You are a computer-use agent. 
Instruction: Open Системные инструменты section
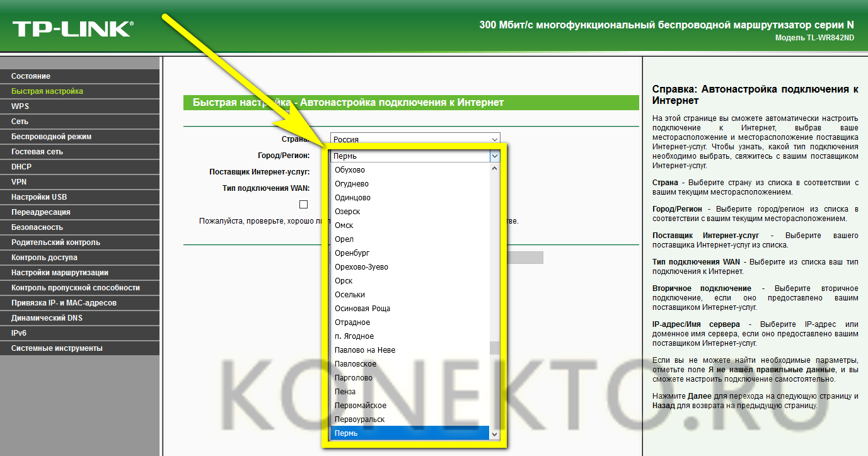point(79,348)
